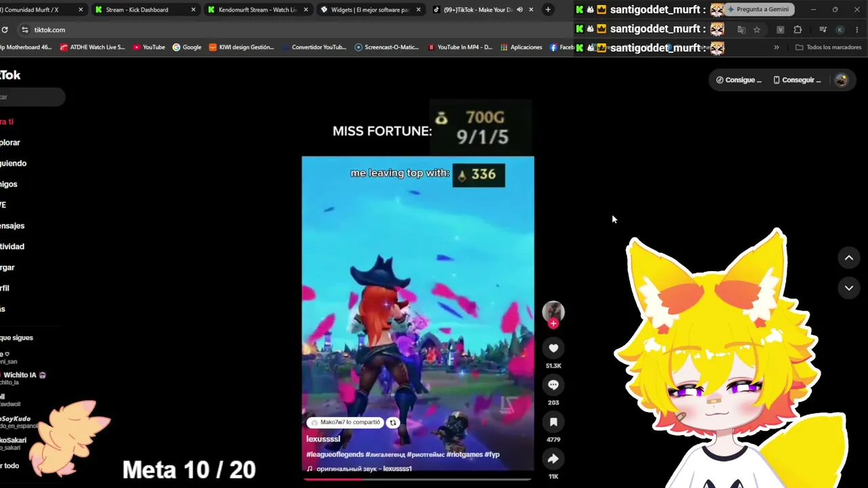Follow the creator via red plus badge

(553, 323)
